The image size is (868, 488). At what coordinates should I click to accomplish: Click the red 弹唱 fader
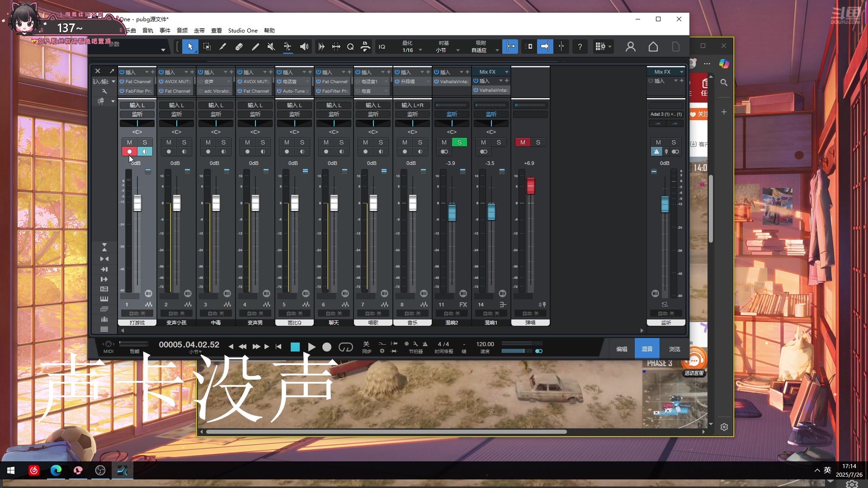point(531,186)
